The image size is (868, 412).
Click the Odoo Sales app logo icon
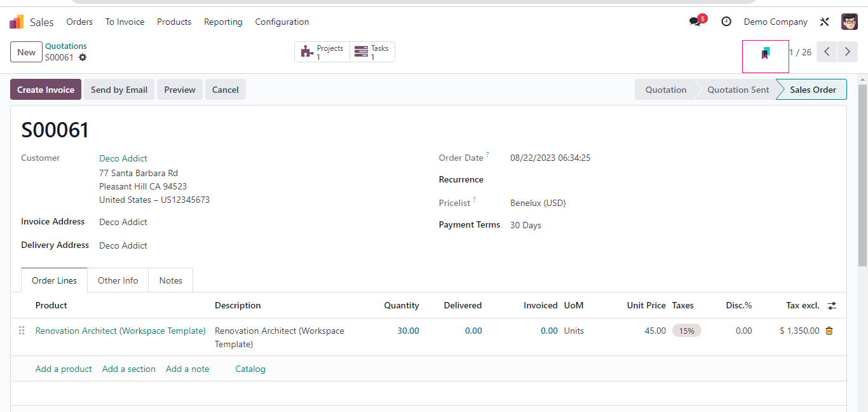[x=17, y=22]
